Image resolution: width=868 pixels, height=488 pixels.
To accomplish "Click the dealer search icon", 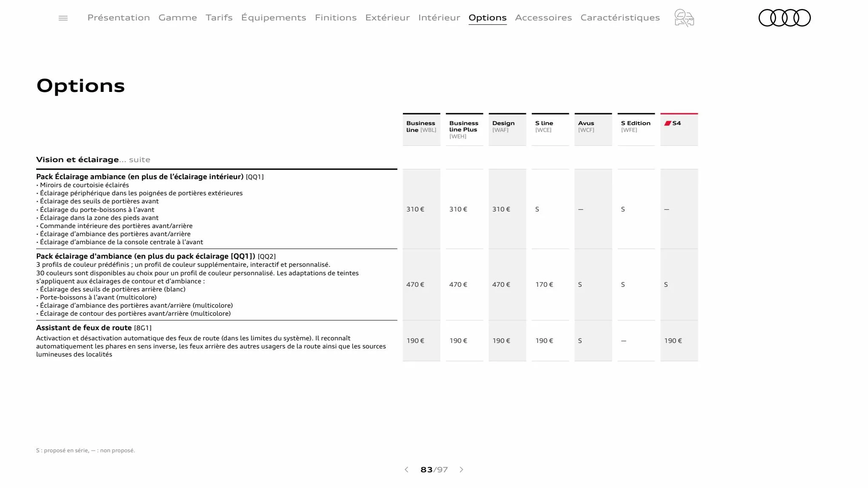I will pyautogui.click(x=684, y=18).
